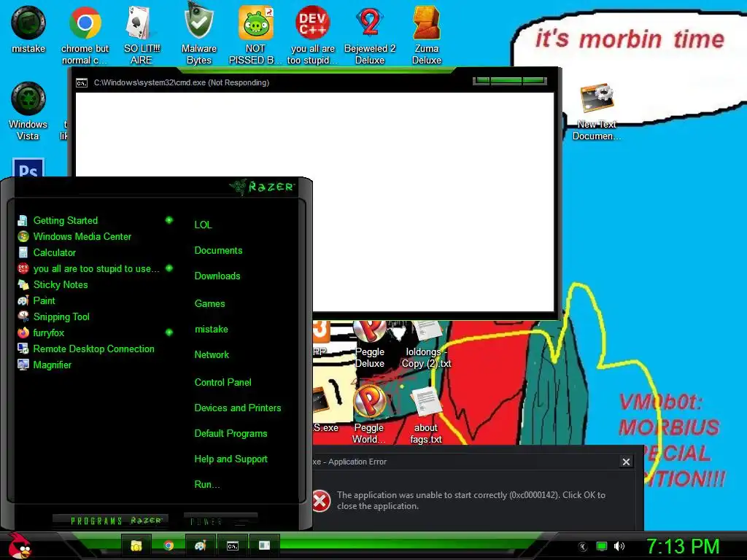The image size is (747, 560).
Task: Select the 'Peggle World...' desktop icon
Action: (x=369, y=415)
